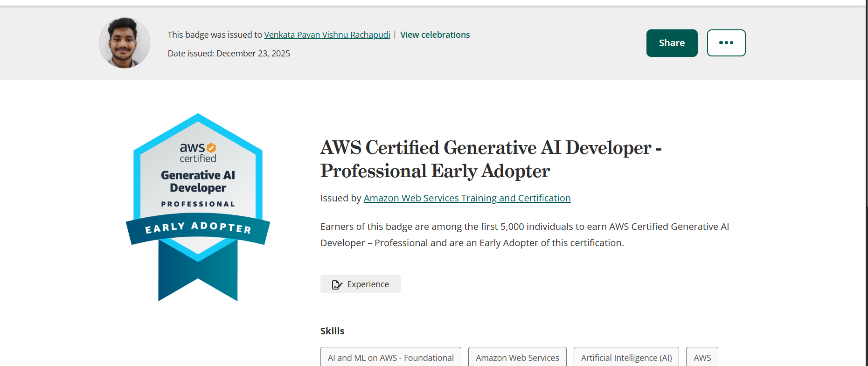Click the 'Date issued: December 23, 2025' text
The width and height of the screenshot is (868, 366).
[x=229, y=54]
